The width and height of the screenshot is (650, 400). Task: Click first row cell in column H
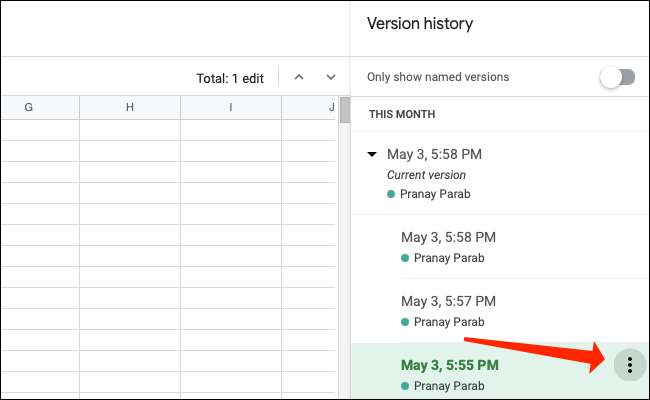[x=130, y=129]
